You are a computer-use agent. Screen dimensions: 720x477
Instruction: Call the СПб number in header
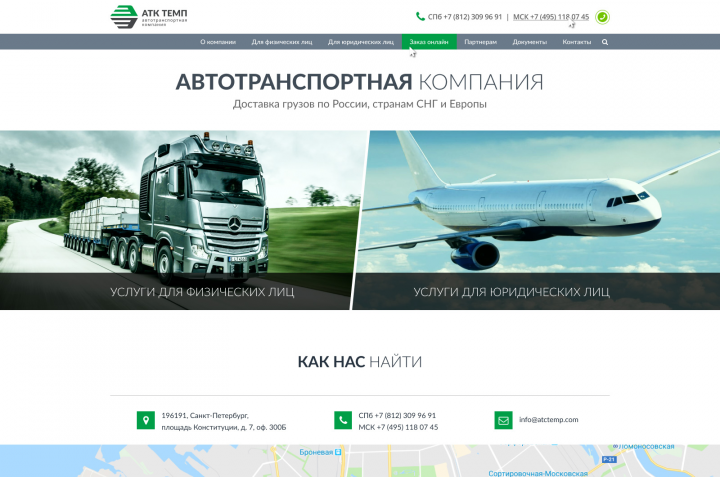[465, 17]
